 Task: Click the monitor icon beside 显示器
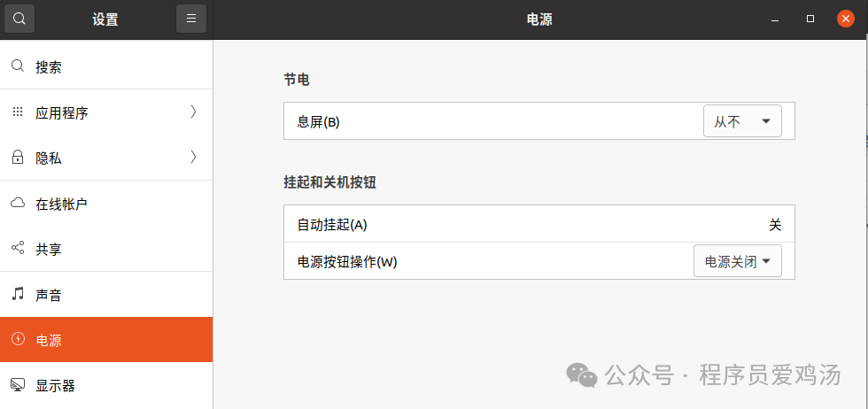pos(17,385)
